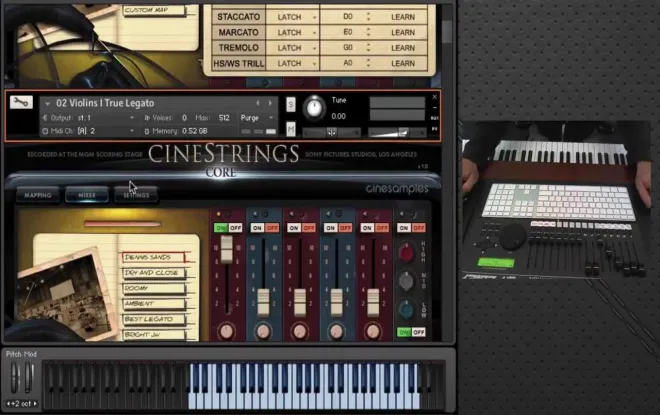660x415 pixels.
Task: Click pan knob of second (blue) mixer channel
Action: 263,331
